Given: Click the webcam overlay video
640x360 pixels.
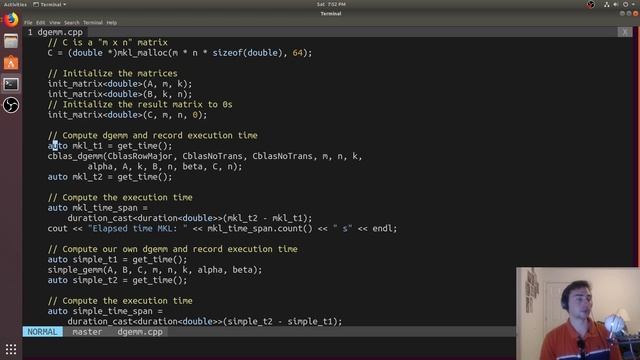Looking at the screenshot, I should coord(578,313).
